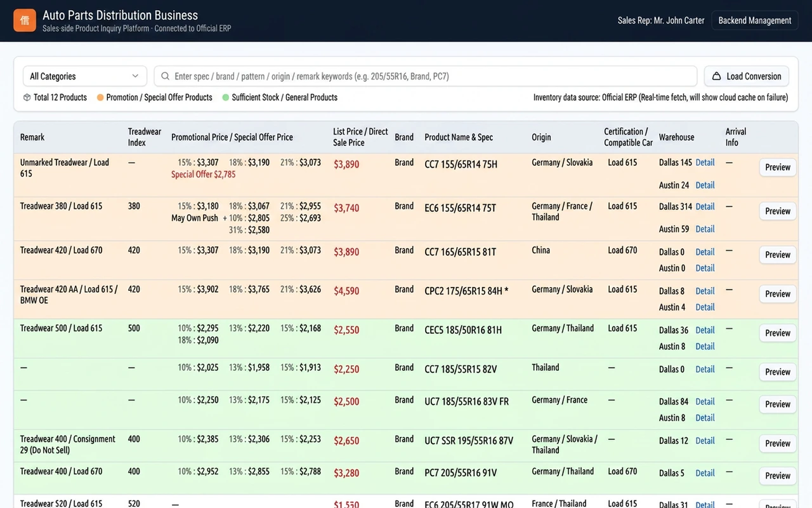Open Backend Management
The width and height of the screenshot is (812, 508).
pyautogui.click(x=754, y=20)
